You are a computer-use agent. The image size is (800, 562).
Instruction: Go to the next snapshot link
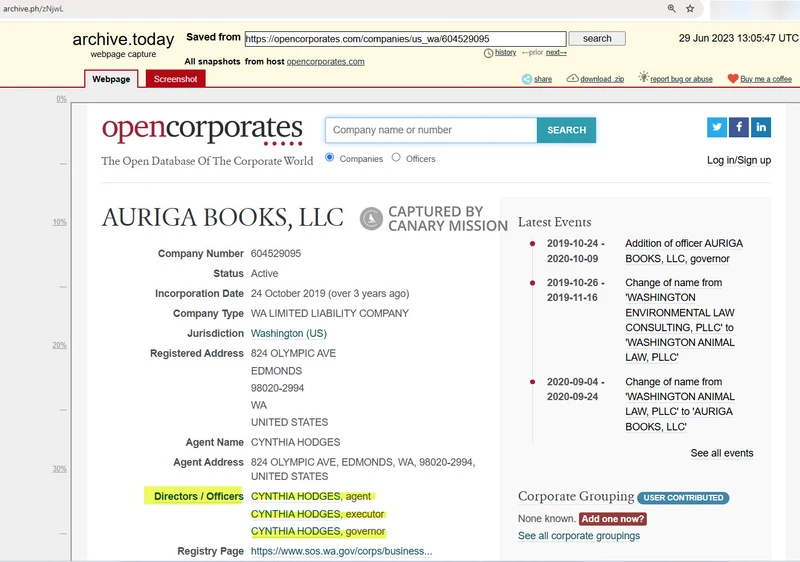pos(556,52)
